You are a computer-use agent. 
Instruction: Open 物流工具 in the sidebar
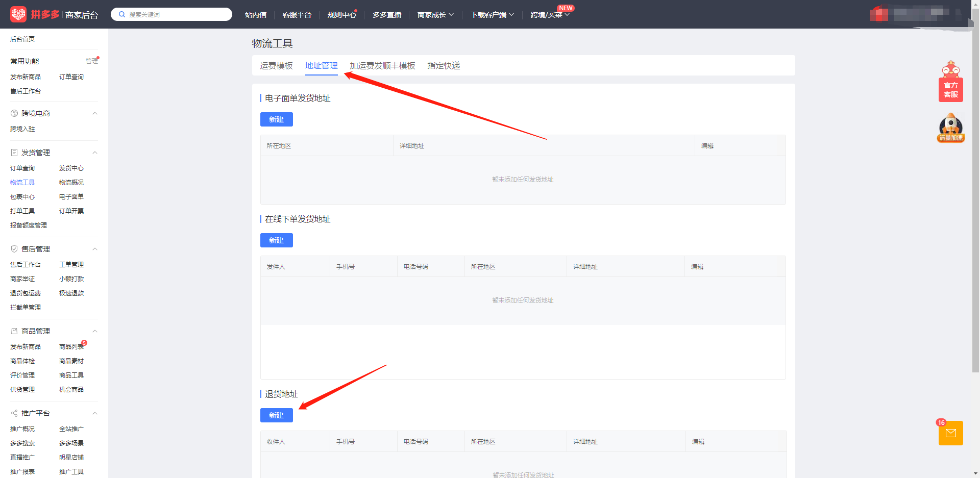[x=22, y=183]
